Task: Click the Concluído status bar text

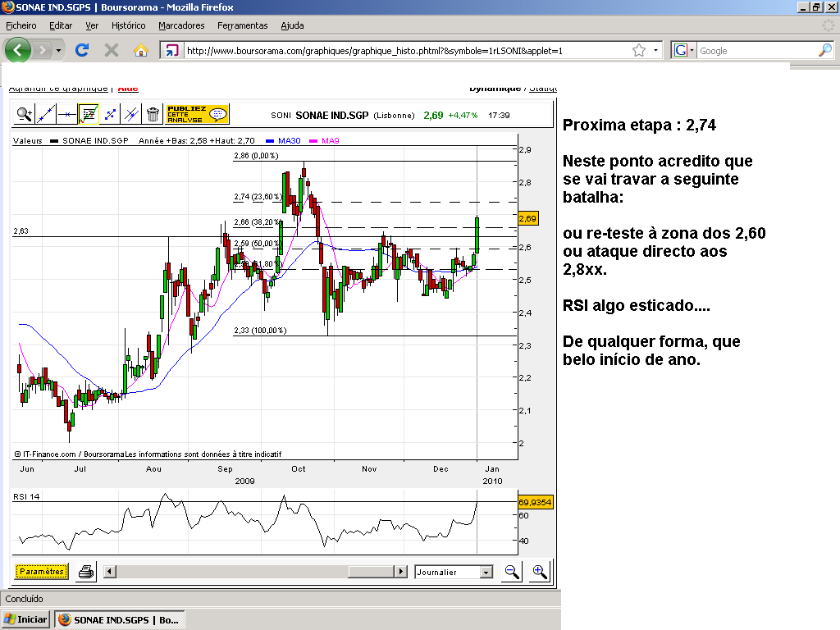Action: (x=24, y=598)
